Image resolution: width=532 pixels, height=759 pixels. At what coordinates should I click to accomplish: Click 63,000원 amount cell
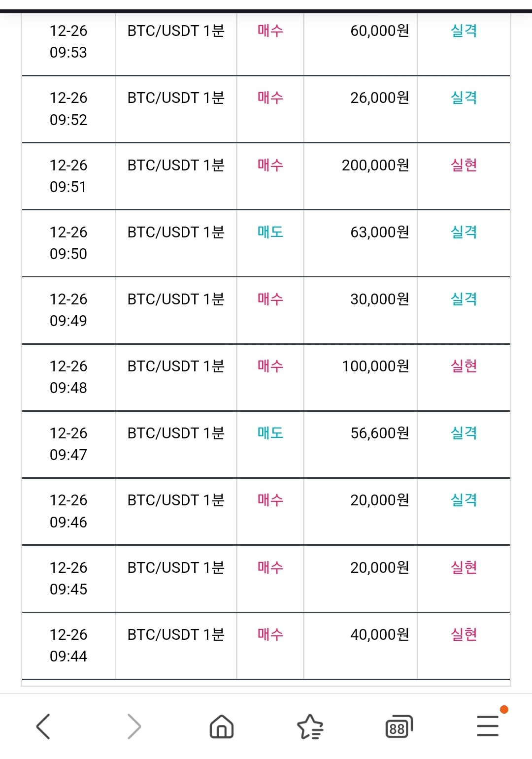tap(380, 232)
